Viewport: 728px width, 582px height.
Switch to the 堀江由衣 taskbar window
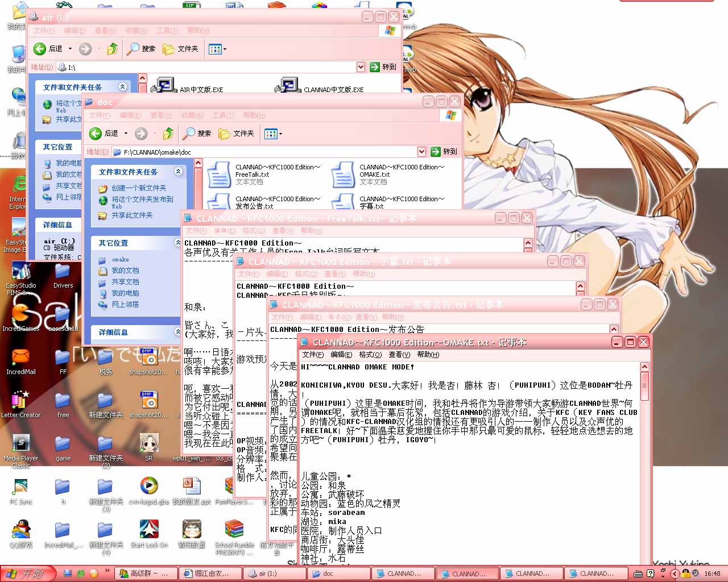[210, 573]
